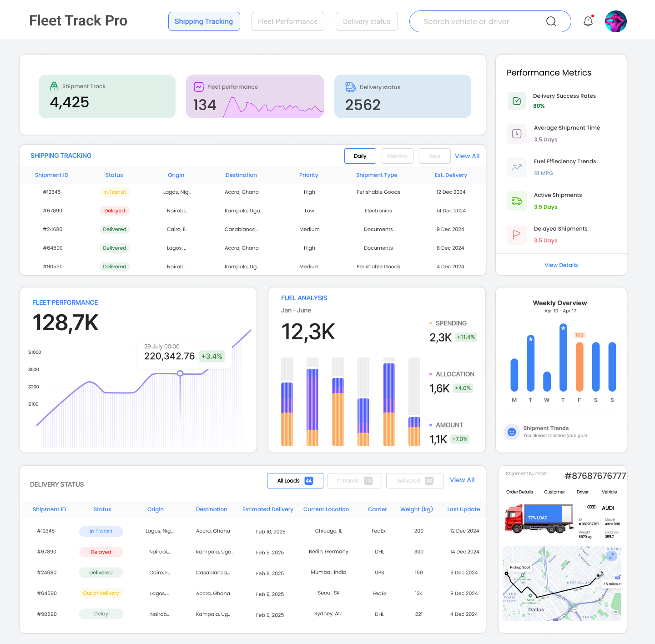
Task: Toggle the In transit filter
Action: tap(354, 480)
